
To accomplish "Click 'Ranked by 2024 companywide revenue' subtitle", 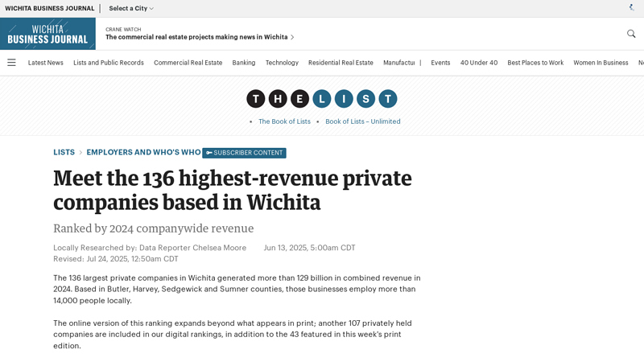I will click(x=154, y=228).
